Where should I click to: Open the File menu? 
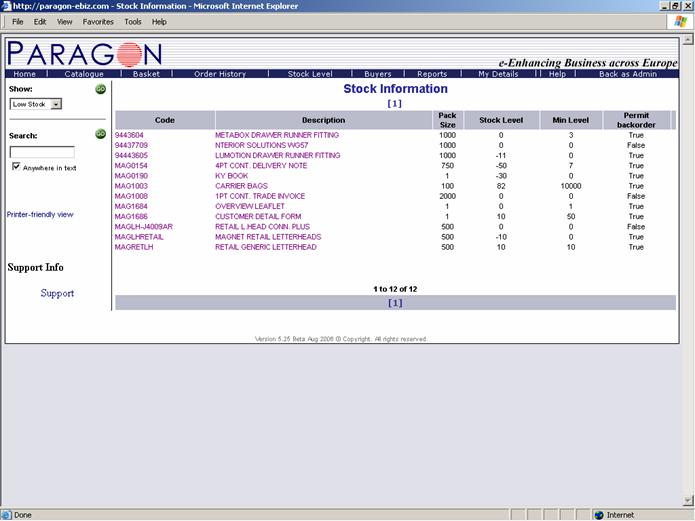coord(18,22)
